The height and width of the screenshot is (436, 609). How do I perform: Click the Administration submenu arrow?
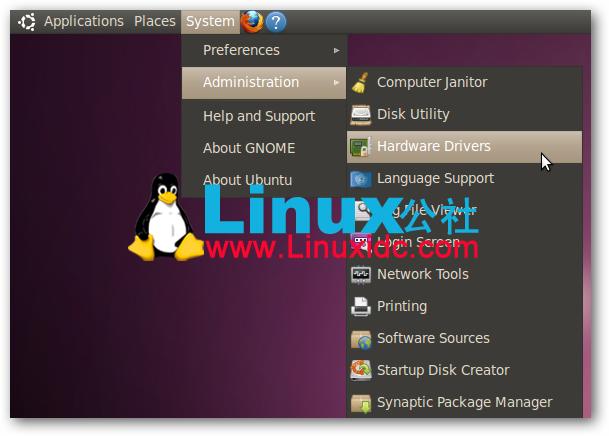(x=336, y=83)
